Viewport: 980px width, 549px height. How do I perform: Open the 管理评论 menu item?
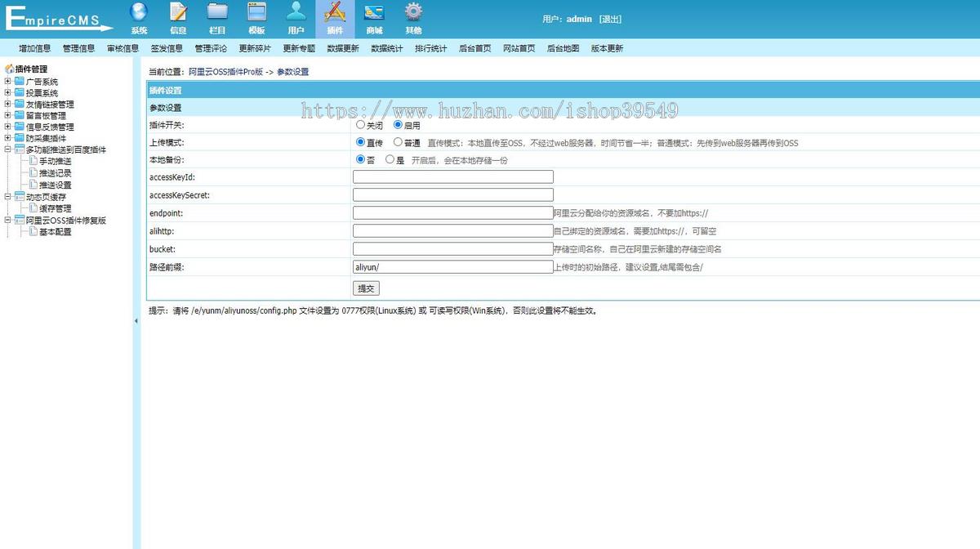point(211,48)
